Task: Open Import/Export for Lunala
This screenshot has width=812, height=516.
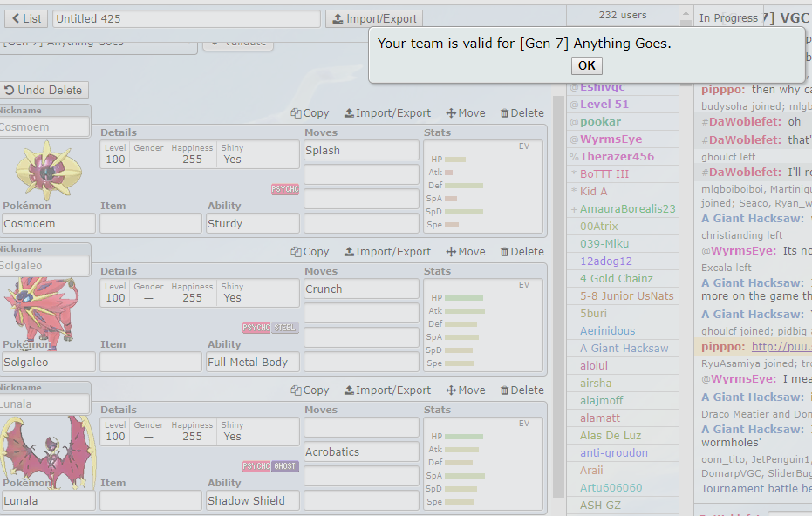Action: (387, 390)
